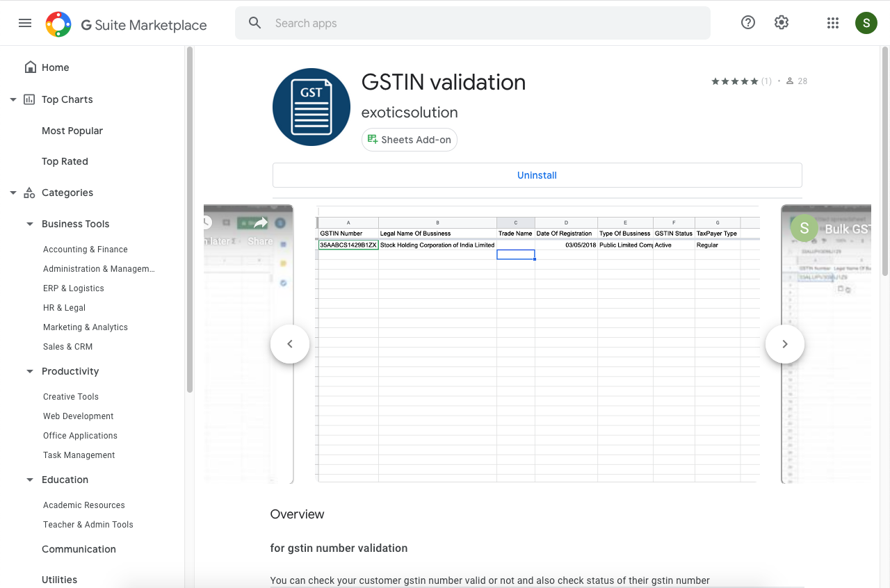Open the exoticsolution developer link
This screenshot has width=890, height=588.
pos(410,112)
